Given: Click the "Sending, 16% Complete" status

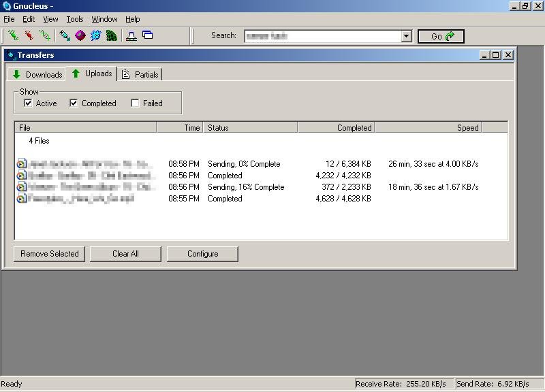Looking at the screenshot, I should tap(246, 186).
